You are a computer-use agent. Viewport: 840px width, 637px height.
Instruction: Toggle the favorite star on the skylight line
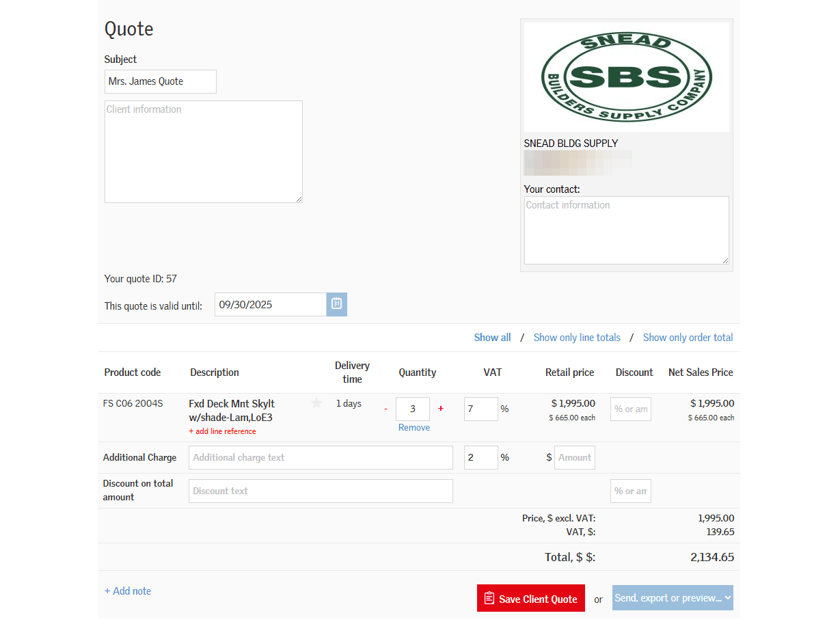[x=316, y=403]
